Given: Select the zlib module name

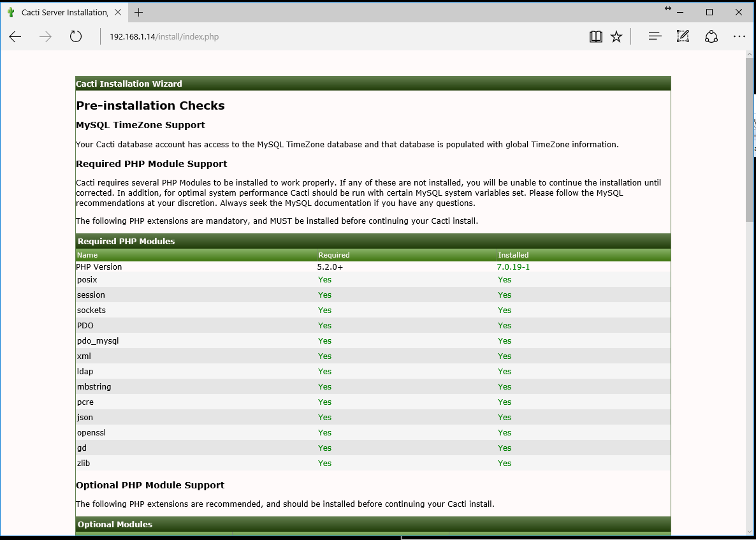Looking at the screenshot, I should point(83,463).
